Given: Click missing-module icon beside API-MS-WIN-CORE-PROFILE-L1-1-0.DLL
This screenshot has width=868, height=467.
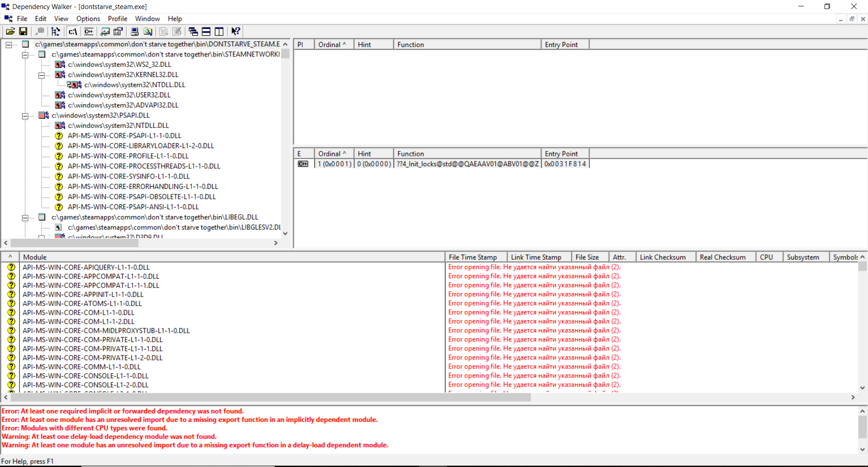Looking at the screenshot, I should pyautogui.click(x=59, y=156).
